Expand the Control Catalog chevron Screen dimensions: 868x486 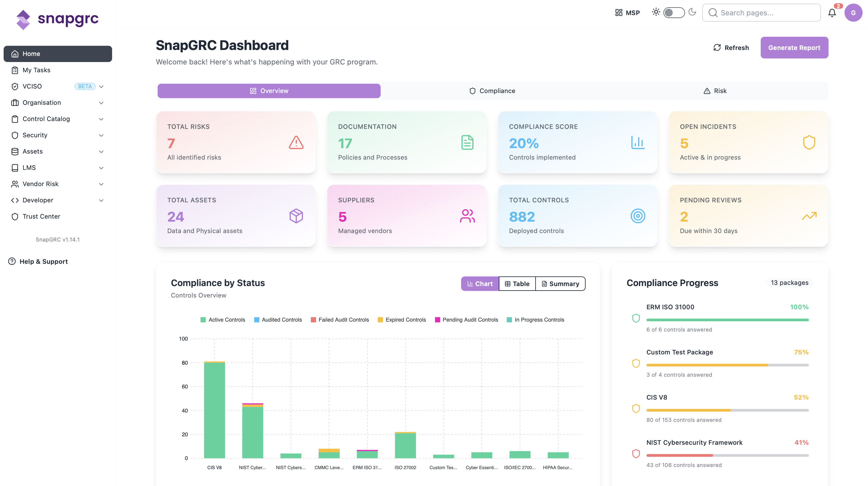pos(101,119)
